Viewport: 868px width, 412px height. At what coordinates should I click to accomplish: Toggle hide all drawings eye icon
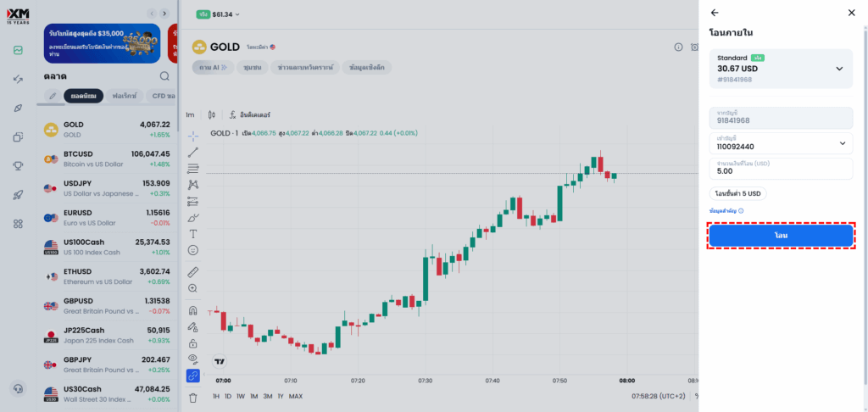click(193, 359)
